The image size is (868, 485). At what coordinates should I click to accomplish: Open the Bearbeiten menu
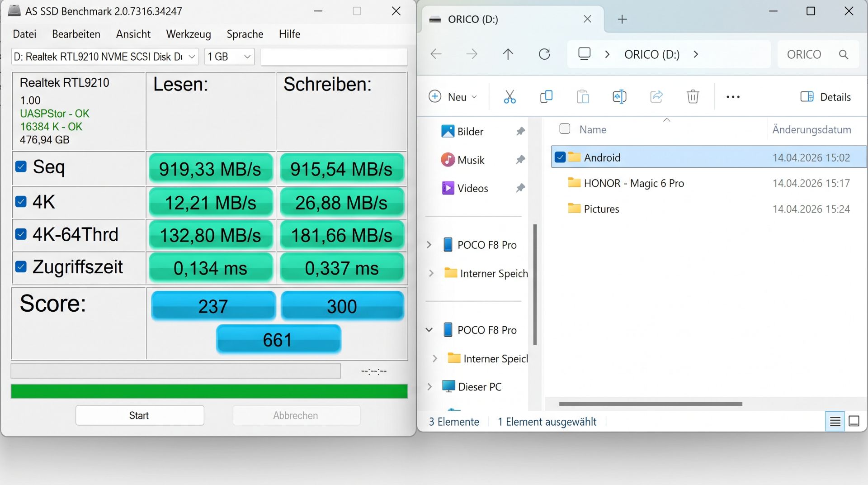76,34
